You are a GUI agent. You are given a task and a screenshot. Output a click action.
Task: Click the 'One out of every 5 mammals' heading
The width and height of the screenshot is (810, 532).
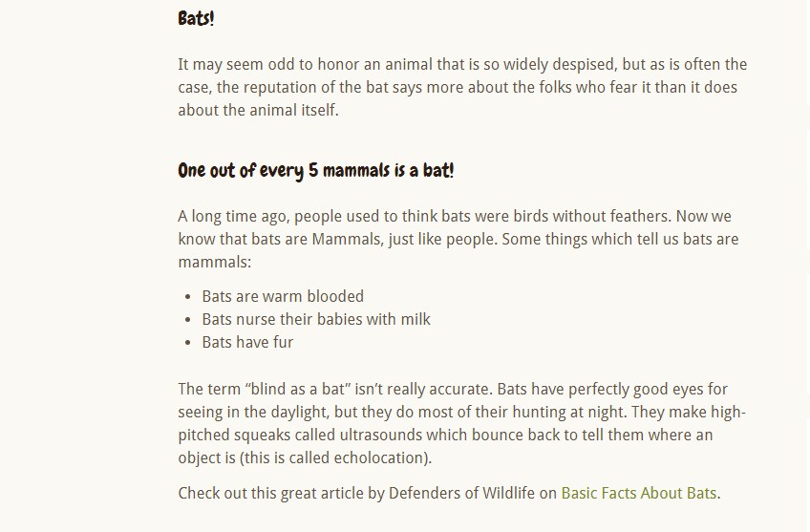click(315, 170)
